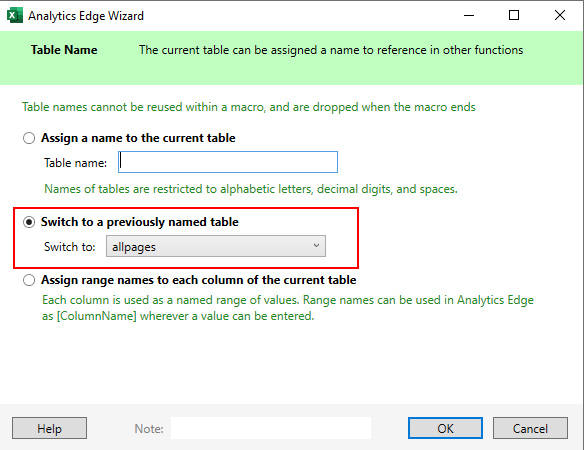Click the 'Table name:' label

[x=75, y=163]
